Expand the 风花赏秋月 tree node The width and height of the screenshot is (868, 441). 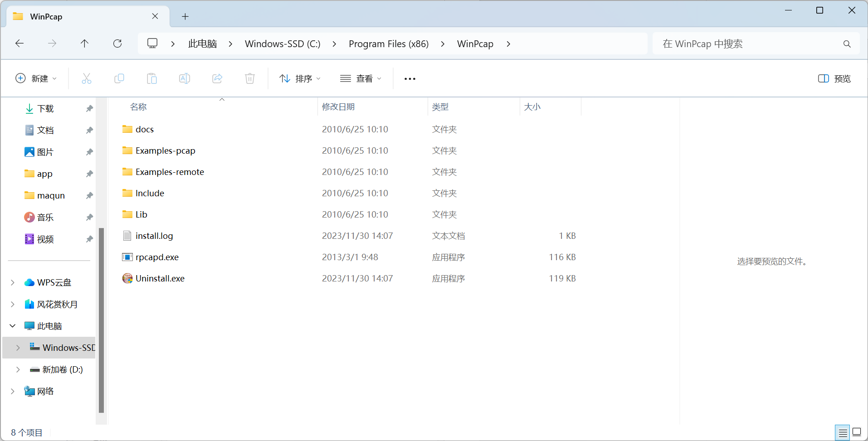click(x=13, y=304)
